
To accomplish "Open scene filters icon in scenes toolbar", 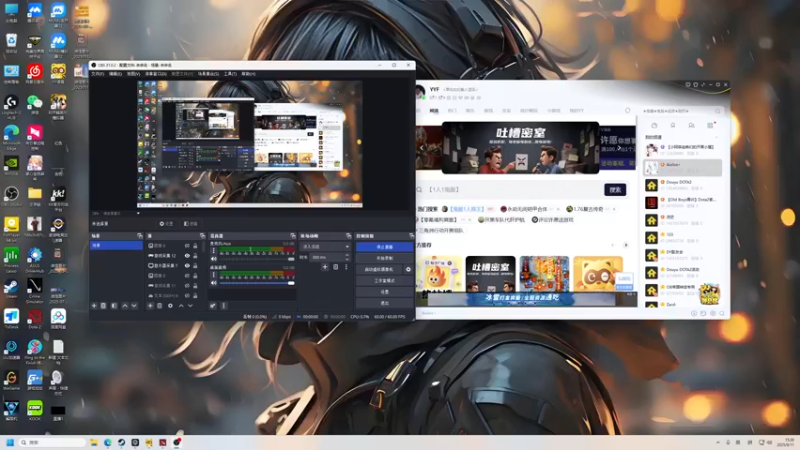I will coord(114,306).
